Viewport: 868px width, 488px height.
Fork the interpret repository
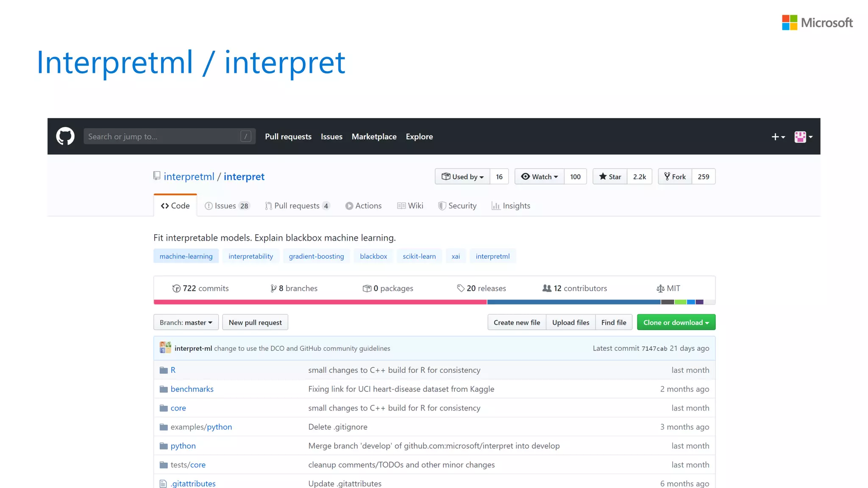click(675, 177)
